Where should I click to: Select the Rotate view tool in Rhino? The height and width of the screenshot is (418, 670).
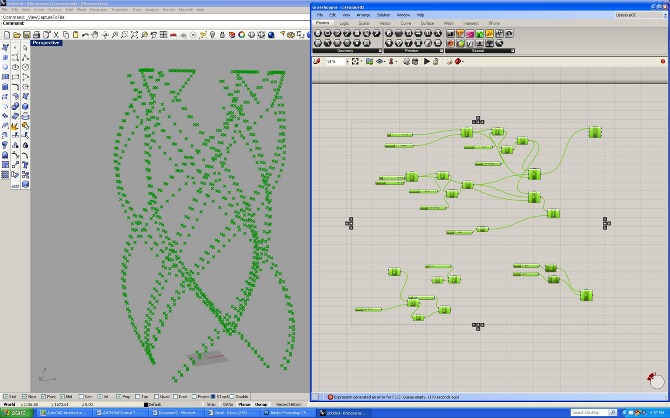[x=106, y=35]
